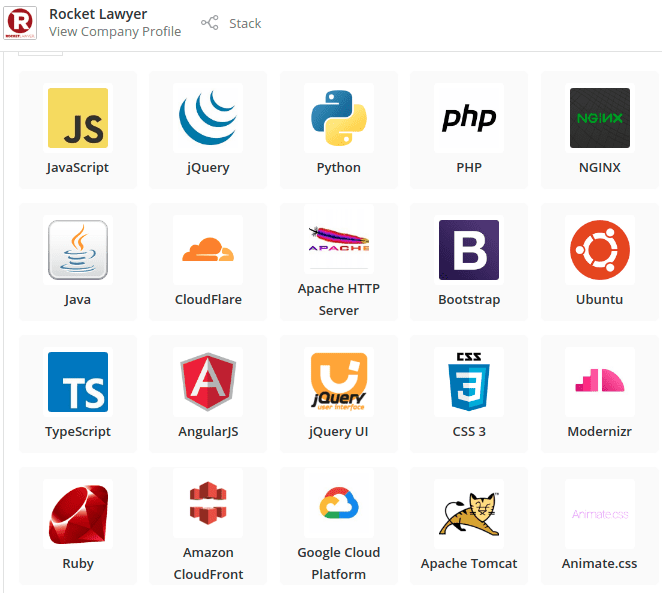The width and height of the screenshot is (662, 593).
Task: Click the Ubuntu orange circle logo
Action: (x=600, y=250)
